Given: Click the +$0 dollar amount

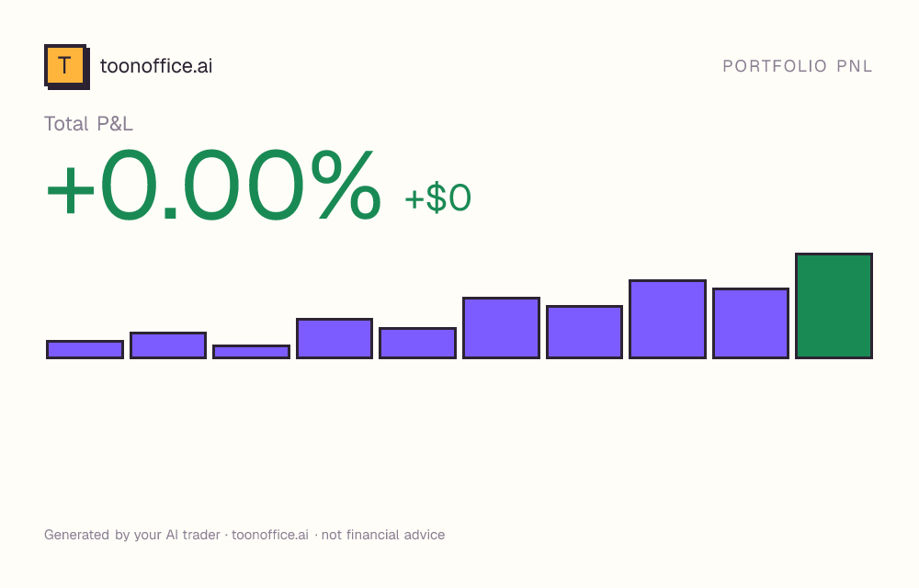Looking at the screenshot, I should tap(437, 198).
